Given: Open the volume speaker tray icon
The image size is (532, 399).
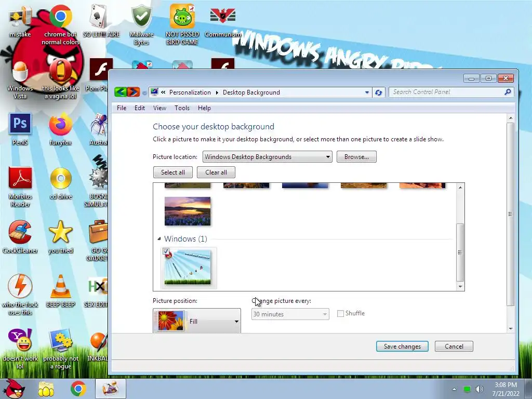Looking at the screenshot, I should pos(479,389).
